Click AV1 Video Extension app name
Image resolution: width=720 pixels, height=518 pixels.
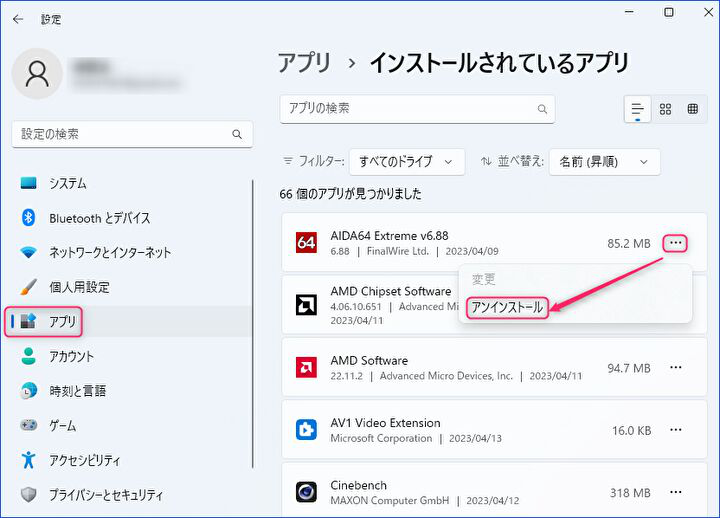[x=385, y=423]
